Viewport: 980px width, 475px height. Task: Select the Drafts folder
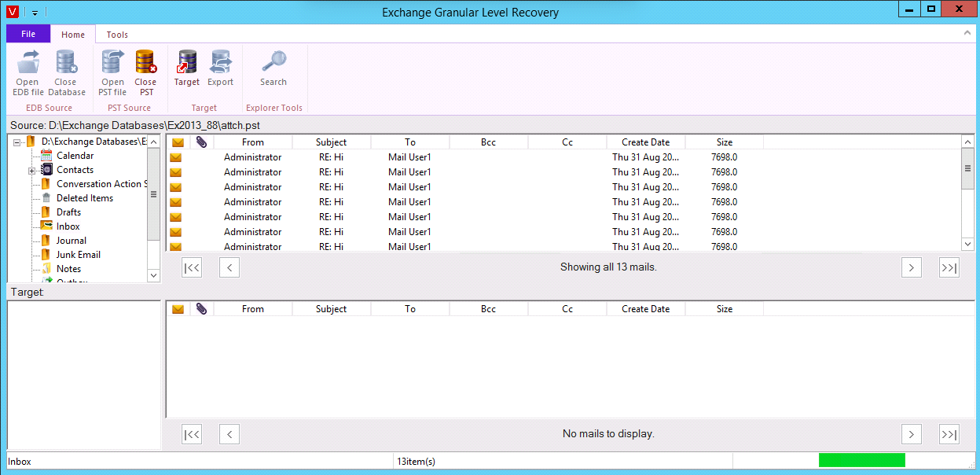(68, 212)
